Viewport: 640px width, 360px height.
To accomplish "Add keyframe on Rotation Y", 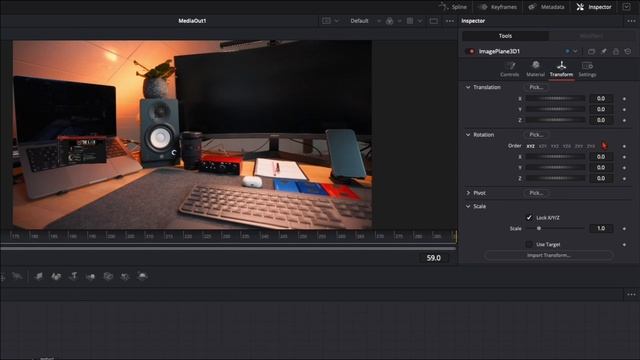I will pyautogui.click(x=624, y=168).
